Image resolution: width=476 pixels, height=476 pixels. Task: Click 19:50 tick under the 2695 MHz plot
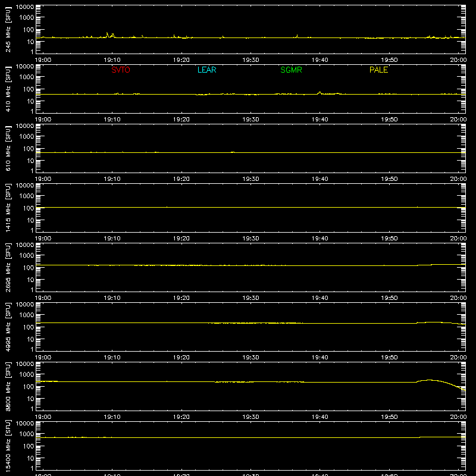click(389, 298)
